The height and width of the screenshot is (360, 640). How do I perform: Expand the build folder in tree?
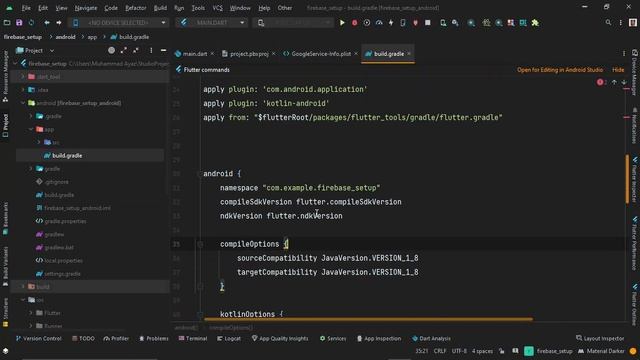[23, 287]
